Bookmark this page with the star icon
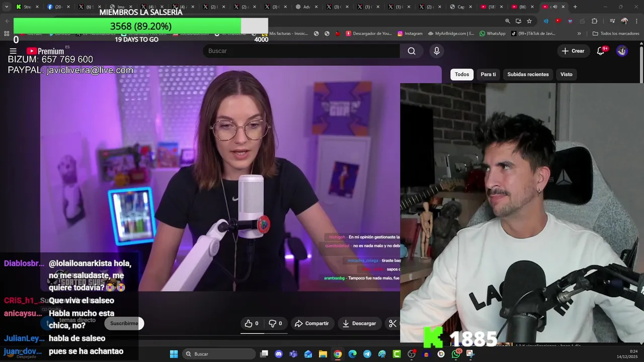 click(529, 21)
